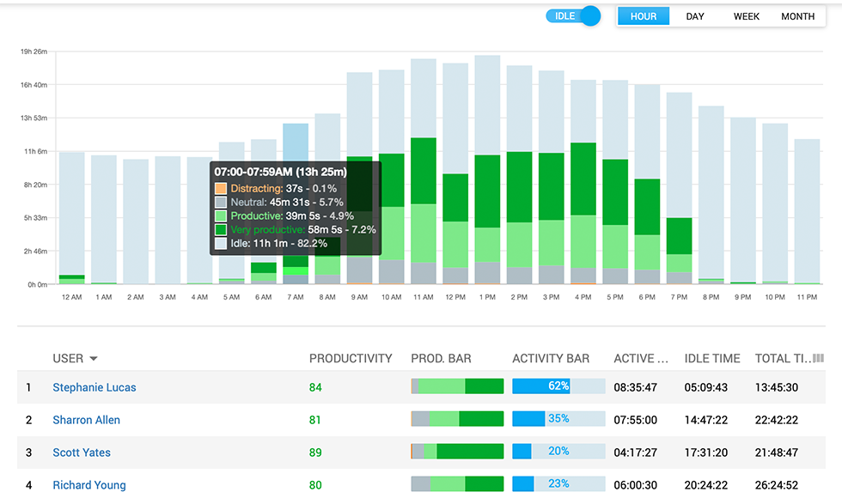The image size is (842, 504).
Task: Click ACTIVITY BAR column header
Action: [551, 359]
